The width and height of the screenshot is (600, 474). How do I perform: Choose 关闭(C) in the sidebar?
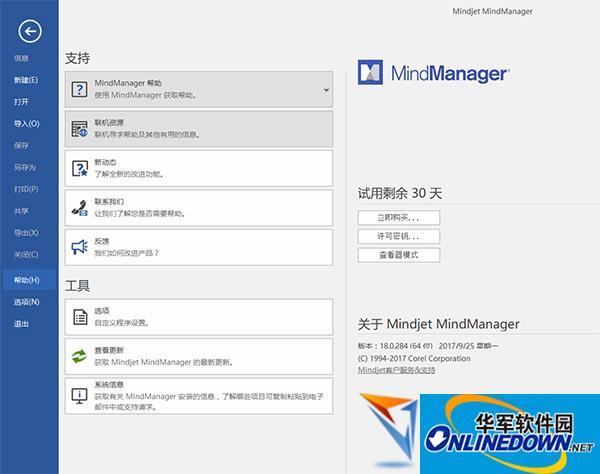[26, 254]
